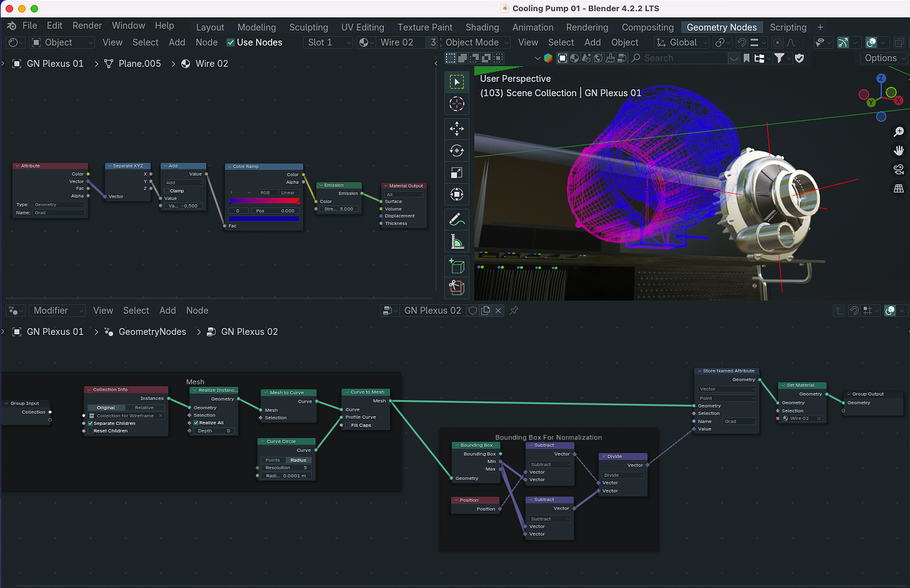Click the pan hand viewport gizmo
910x588 pixels.
pos(898,151)
